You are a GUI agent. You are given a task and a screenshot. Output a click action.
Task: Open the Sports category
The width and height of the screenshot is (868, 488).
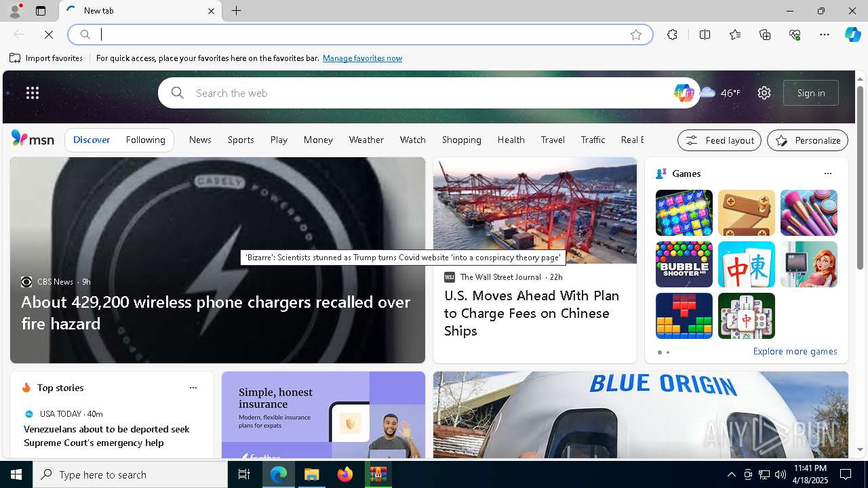tap(241, 140)
